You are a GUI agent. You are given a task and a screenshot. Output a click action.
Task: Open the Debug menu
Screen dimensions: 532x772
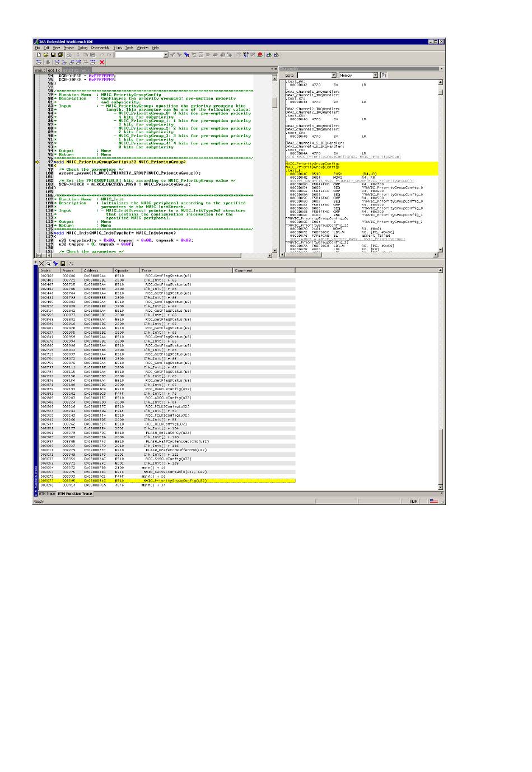coord(82,48)
